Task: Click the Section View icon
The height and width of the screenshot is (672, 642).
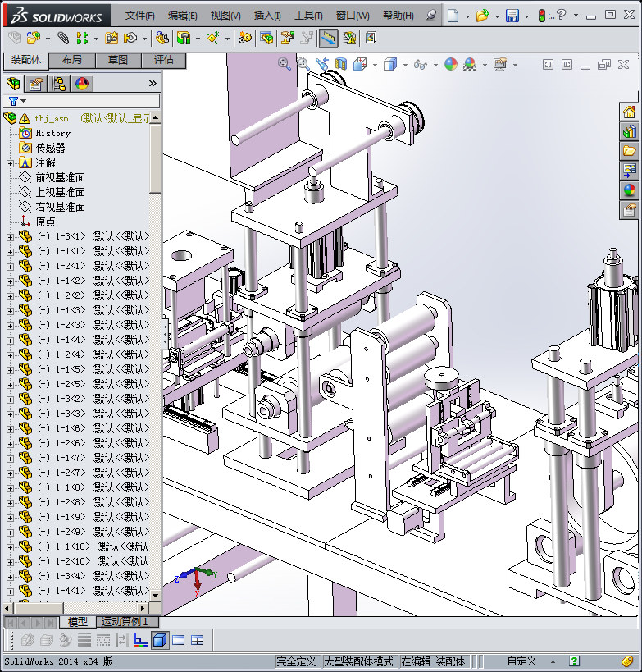Action: click(340, 64)
